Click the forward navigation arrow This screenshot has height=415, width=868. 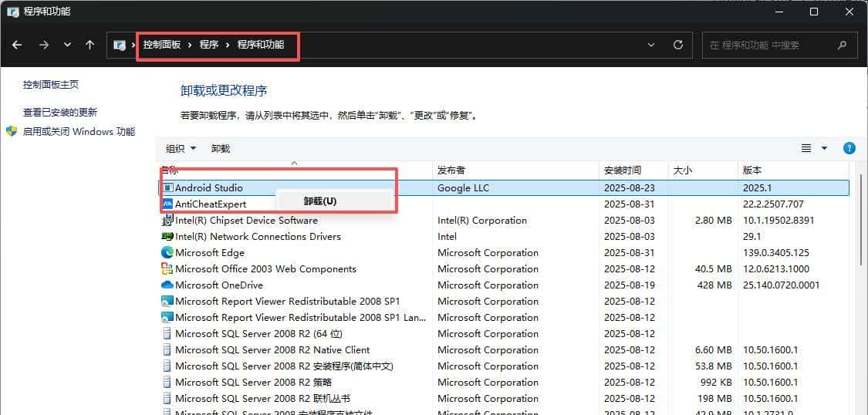point(44,46)
